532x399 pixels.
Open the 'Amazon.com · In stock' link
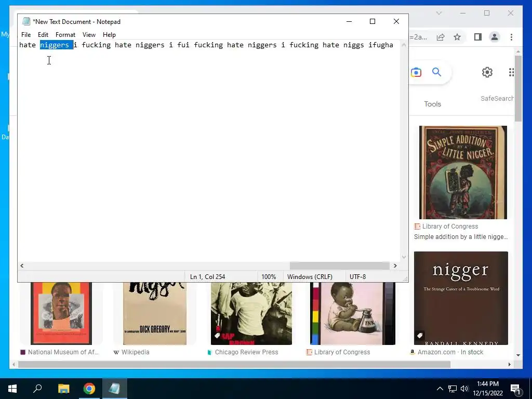(446, 352)
